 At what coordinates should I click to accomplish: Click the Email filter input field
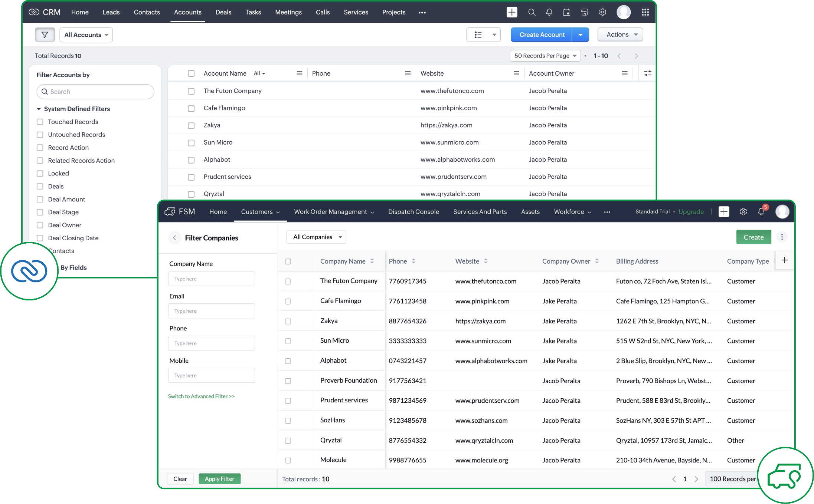coord(212,311)
